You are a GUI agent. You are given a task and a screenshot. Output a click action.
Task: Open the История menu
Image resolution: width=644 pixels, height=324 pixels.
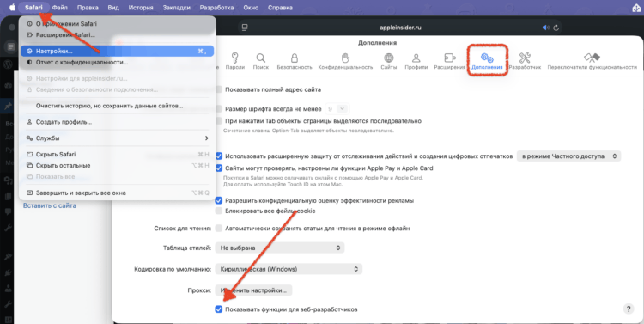(141, 8)
